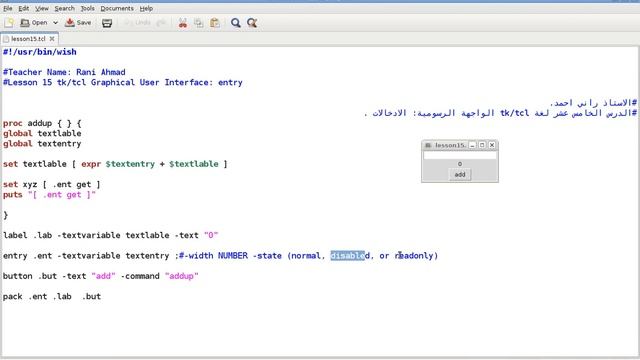
Task: Print the document using the printer icon
Action: (107, 23)
